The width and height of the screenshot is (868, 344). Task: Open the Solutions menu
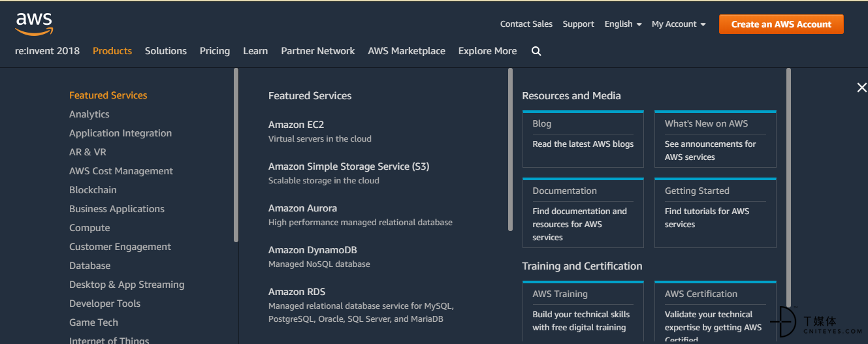pyautogui.click(x=166, y=51)
